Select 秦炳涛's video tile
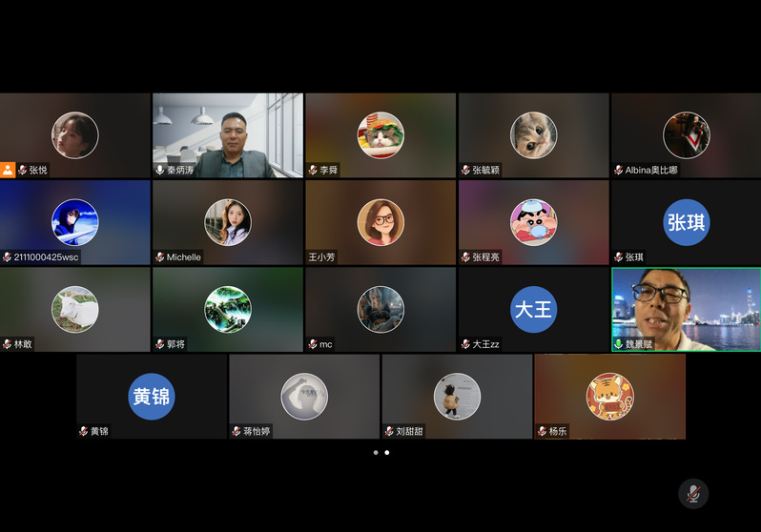This screenshot has width=761, height=532. tap(228, 134)
